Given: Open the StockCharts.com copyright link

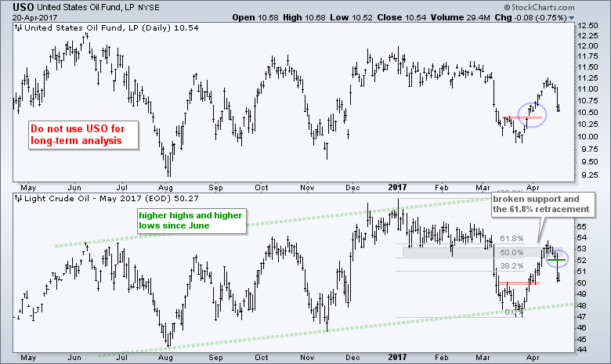Looking at the screenshot, I should 539,7.
